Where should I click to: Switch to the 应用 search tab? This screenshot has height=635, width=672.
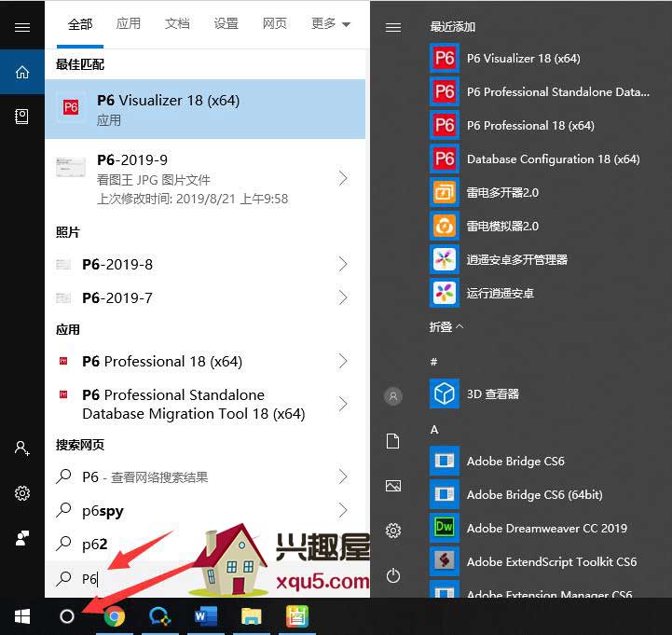[128, 23]
